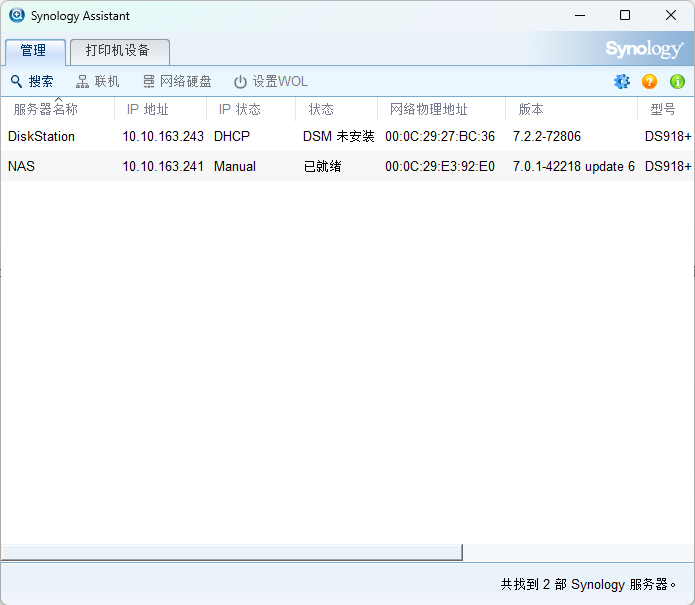Close the Synology Assistant window
This screenshot has width=695, height=605.
pyautogui.click(x=671, y=16)
